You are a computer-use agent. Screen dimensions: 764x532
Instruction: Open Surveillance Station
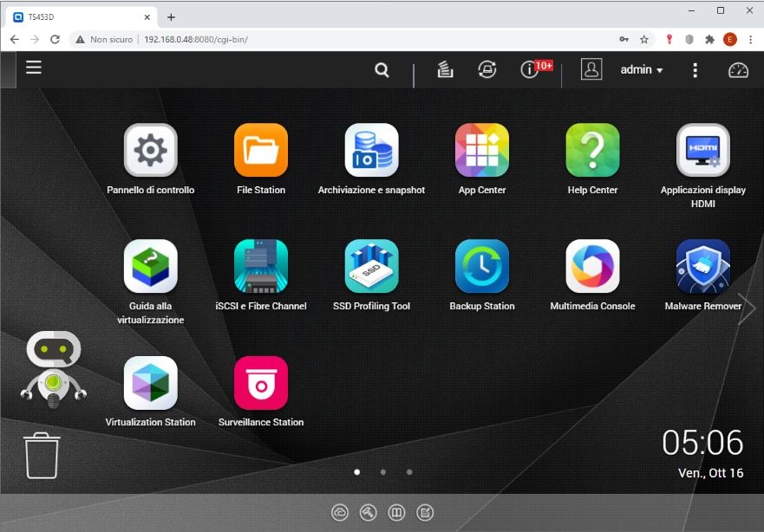pyautogui.click(x=261, y=383)
